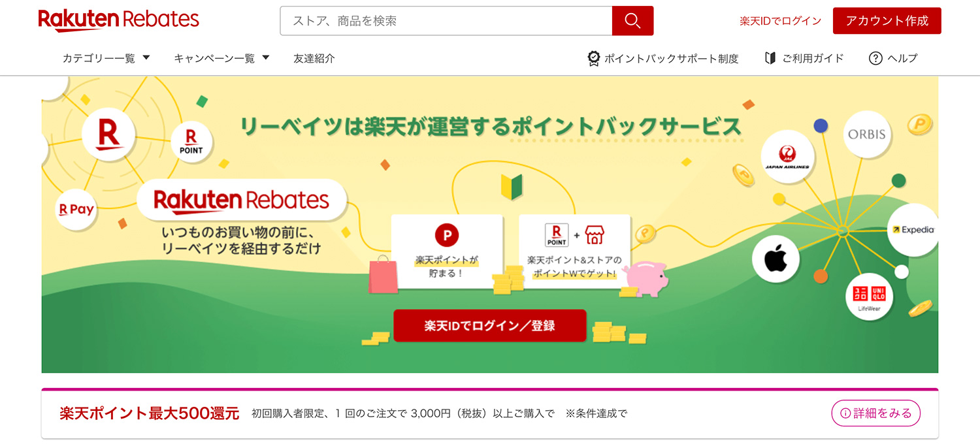Click the 詳細をみる button
The image size is (980, 448).
coord(875,413)
